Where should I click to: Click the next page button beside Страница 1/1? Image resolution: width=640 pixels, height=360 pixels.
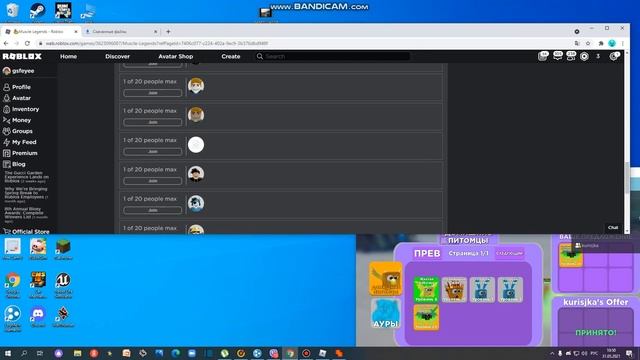pyautogui.click(x=509, y=253)
